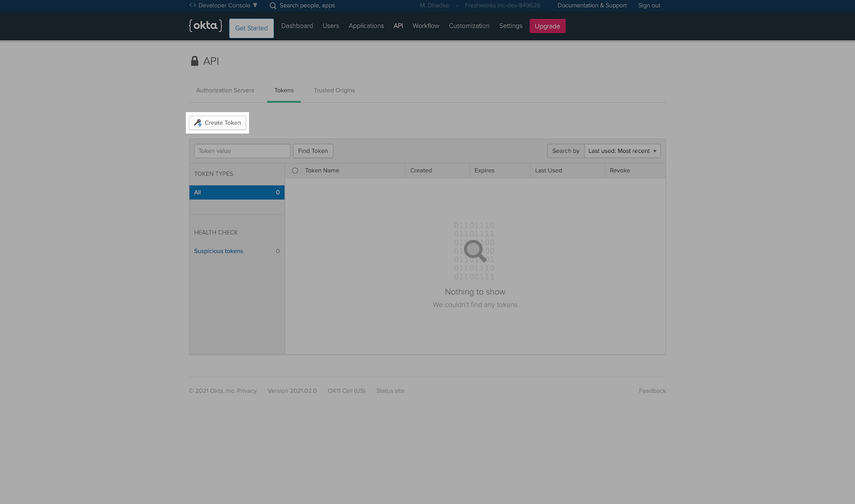Open the Applications menu

[366, 26]
